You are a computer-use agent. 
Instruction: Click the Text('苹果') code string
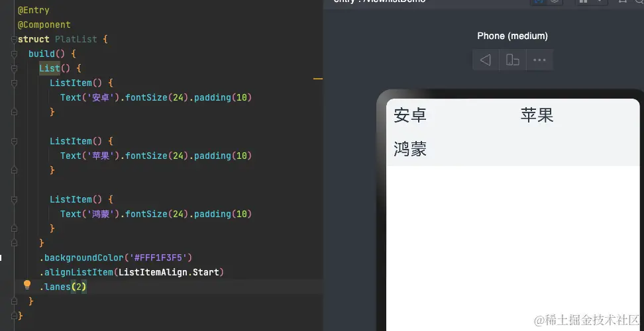point(89,156)
